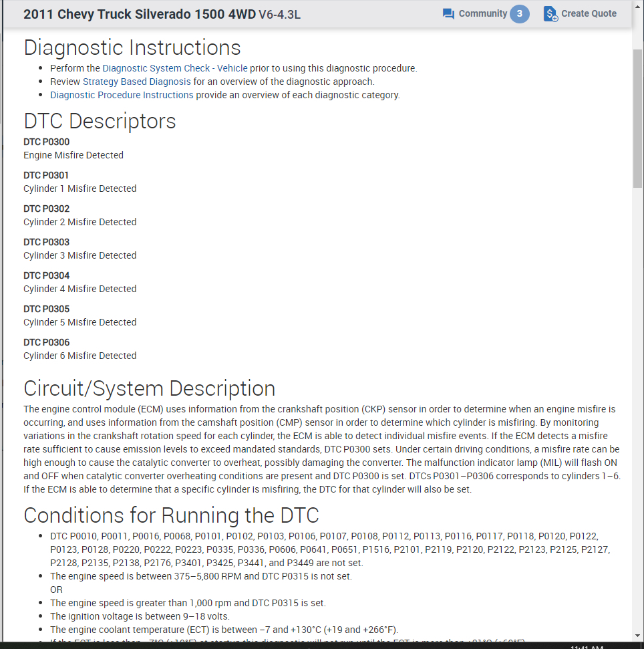Open Diagnostic Procedure Instructions link

tap(122, 95)
